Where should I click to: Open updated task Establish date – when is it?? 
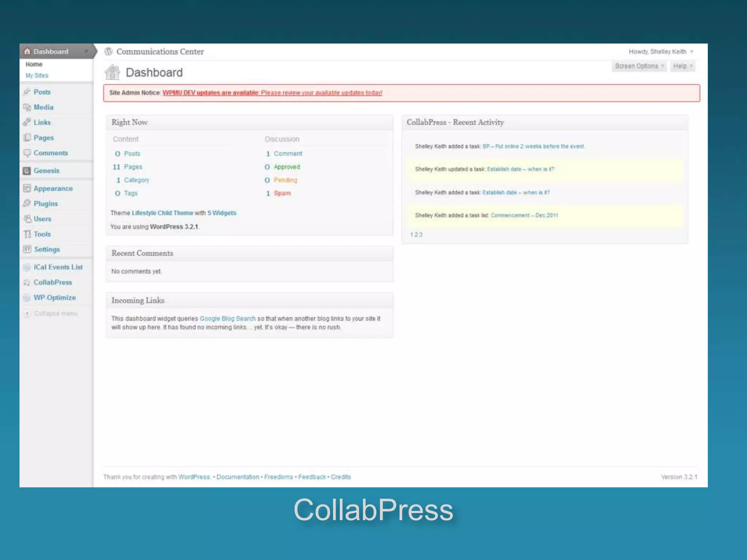(520, 169)
